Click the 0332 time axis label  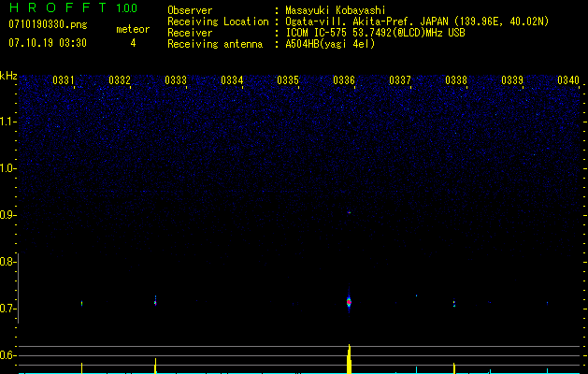coord(120,80)
